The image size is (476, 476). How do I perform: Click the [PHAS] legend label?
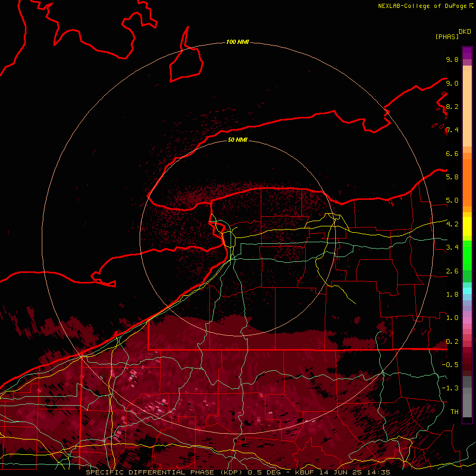point(447,36)
